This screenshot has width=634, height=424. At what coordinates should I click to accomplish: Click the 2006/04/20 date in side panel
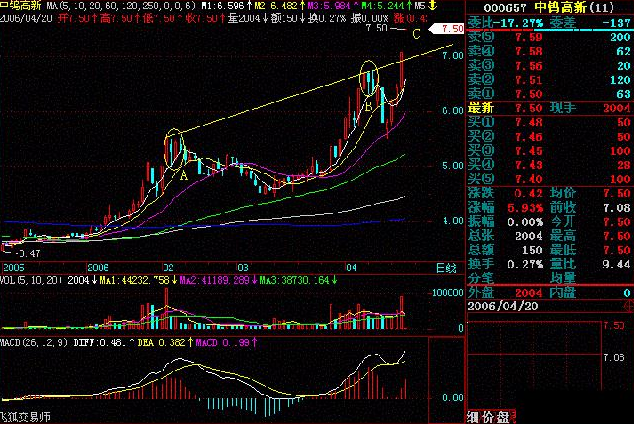[503, 306]
